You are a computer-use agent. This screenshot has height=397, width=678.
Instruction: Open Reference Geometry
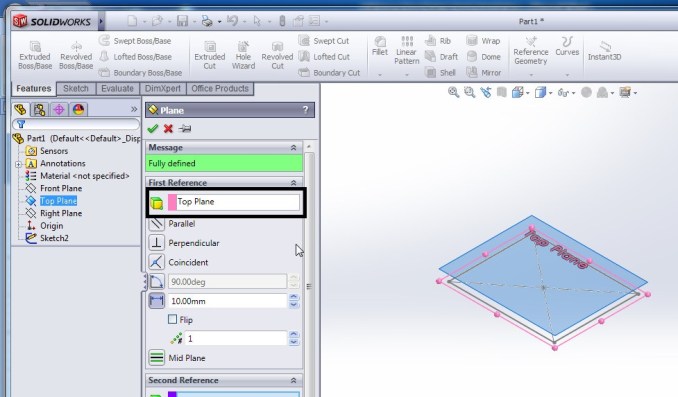tap(531, 51)
